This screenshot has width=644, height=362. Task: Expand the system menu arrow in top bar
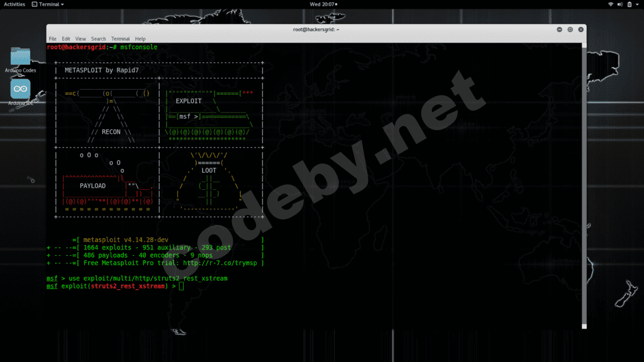tap(638, 4)
